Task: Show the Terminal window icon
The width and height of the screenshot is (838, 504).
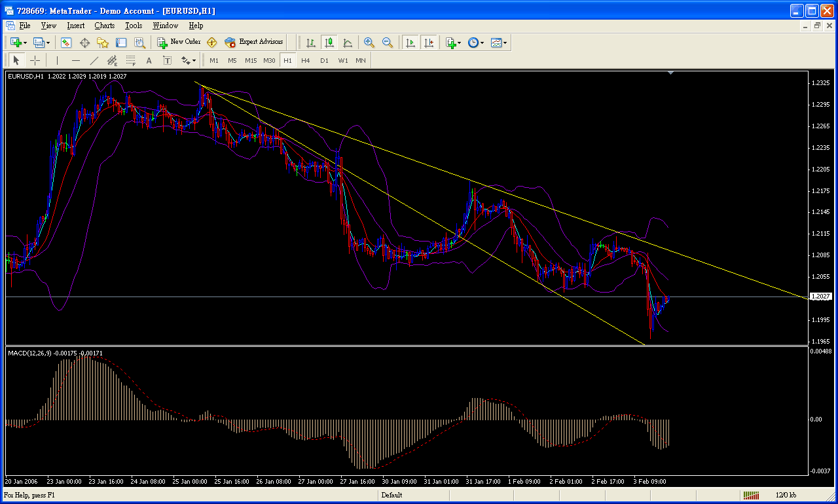Action: (121, 43)
